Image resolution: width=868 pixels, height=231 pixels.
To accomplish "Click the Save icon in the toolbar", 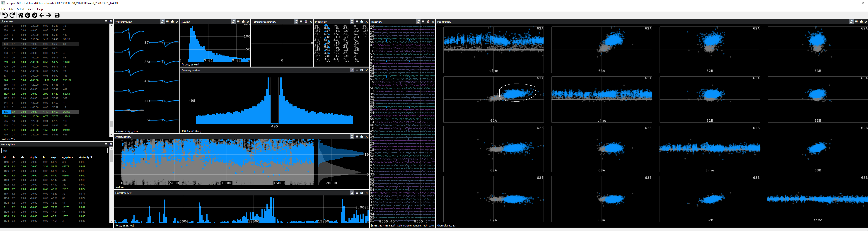I will [x=57, y=15].
